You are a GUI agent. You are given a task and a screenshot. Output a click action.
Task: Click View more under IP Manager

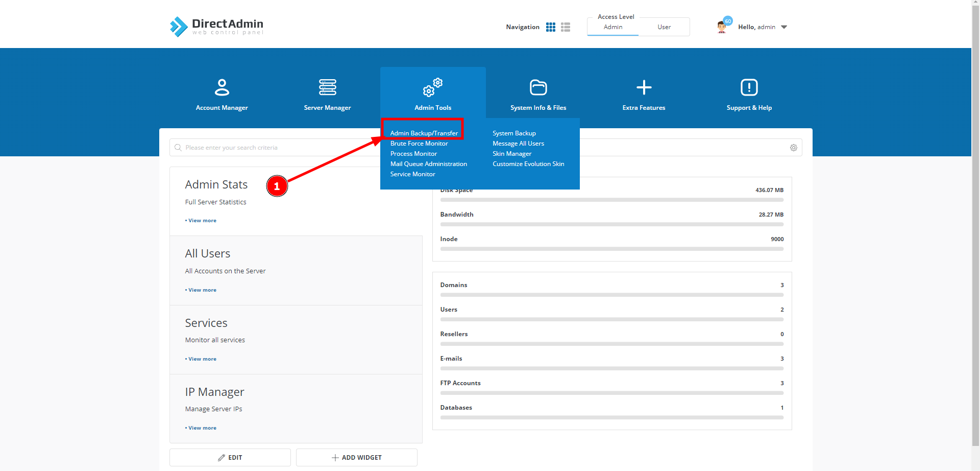click(202, 428)
